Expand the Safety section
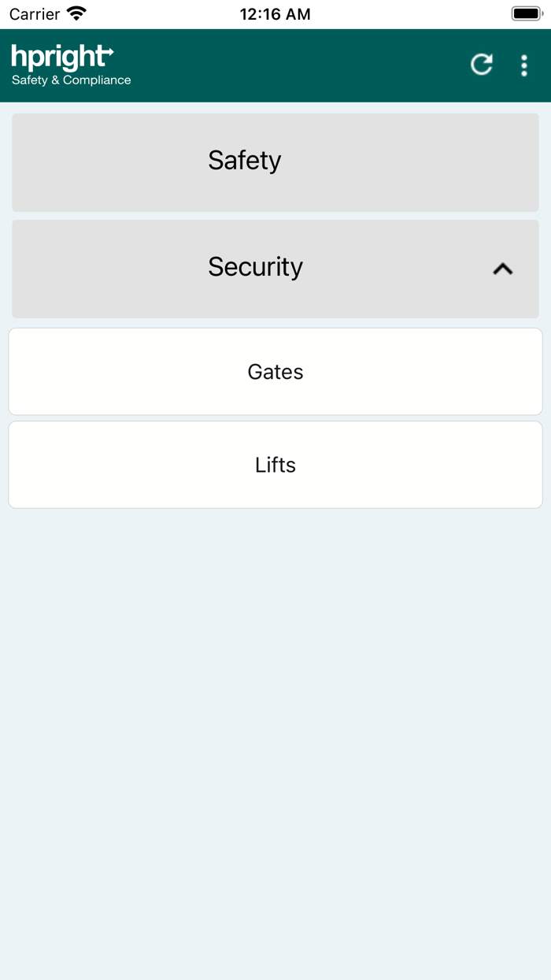Viewport: 551px width, 980px height. click(x=275, y=161)
